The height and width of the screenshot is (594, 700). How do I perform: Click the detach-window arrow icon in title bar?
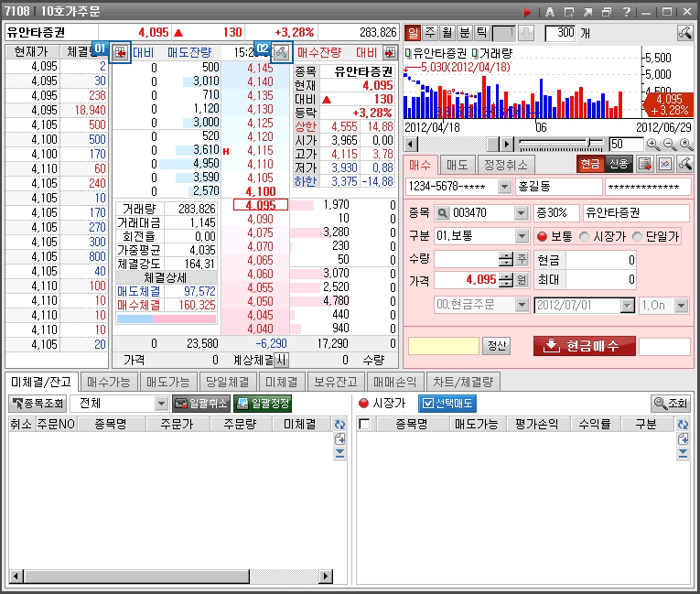click(587, 12)
